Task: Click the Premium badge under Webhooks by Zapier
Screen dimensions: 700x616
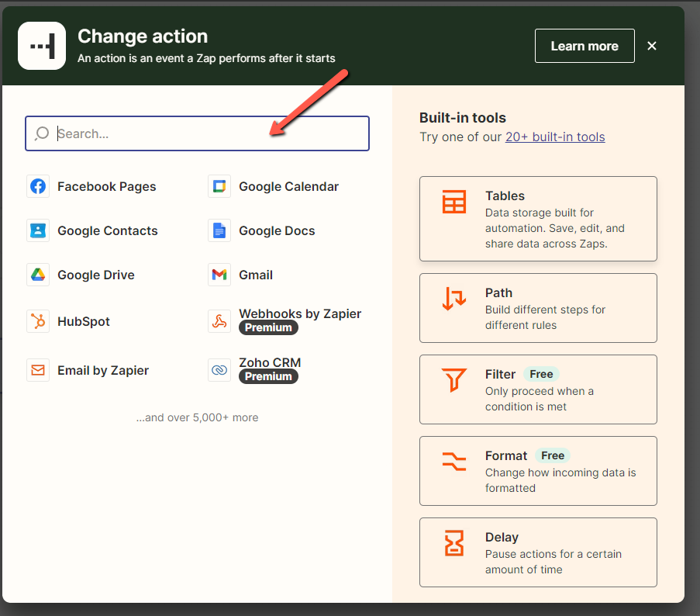Action: pyautogui.click(x=268, y=327)
